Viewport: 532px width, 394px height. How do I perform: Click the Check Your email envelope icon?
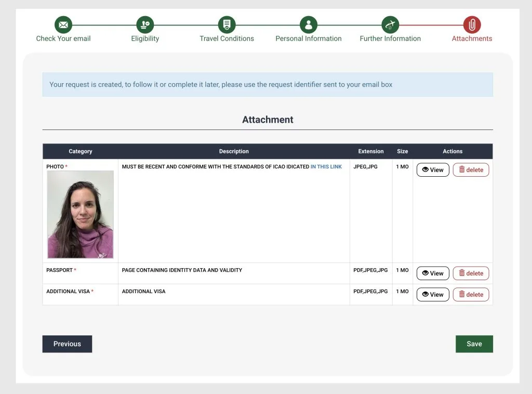tap(63, 24)
